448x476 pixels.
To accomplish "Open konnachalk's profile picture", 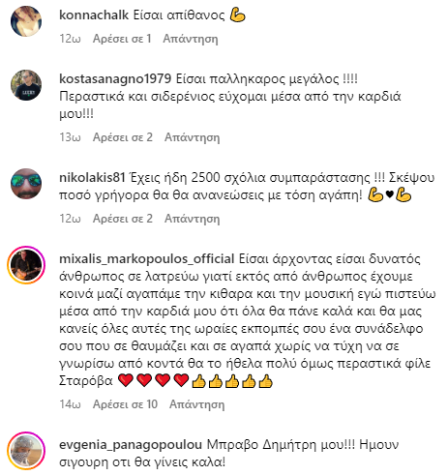I will [x=26, y=21].
